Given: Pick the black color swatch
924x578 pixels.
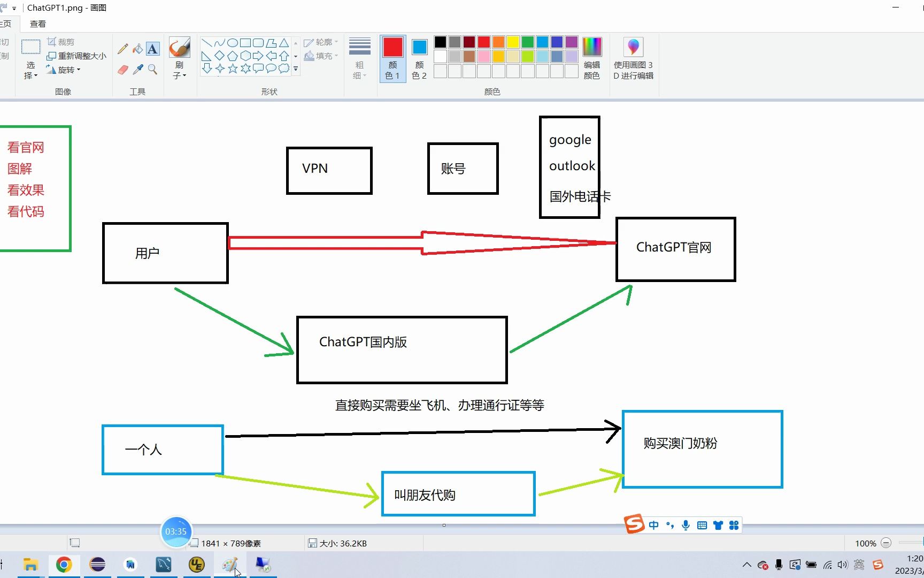Looking at the screenshot, I should 440,42.
